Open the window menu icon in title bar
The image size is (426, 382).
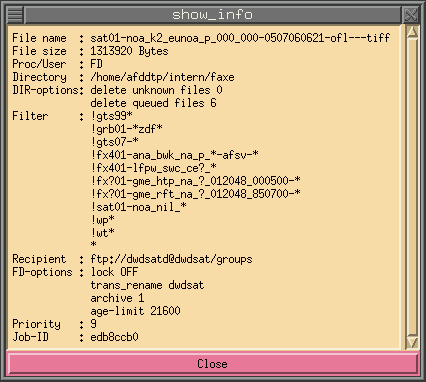point(15,15)
